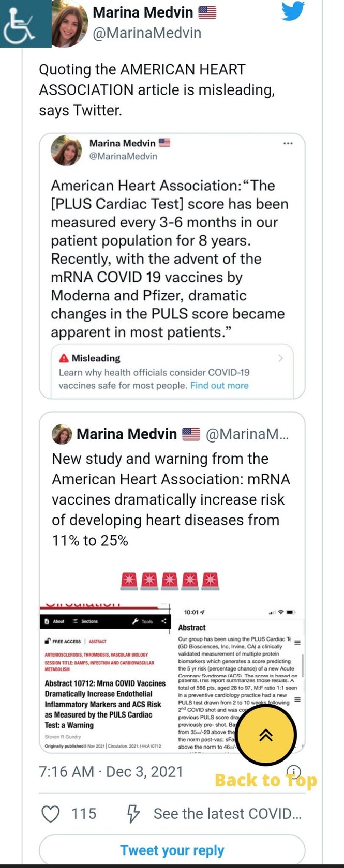Click the Twitter bird logo
Screen dimensions: 344x868
(x=293, y=11)
